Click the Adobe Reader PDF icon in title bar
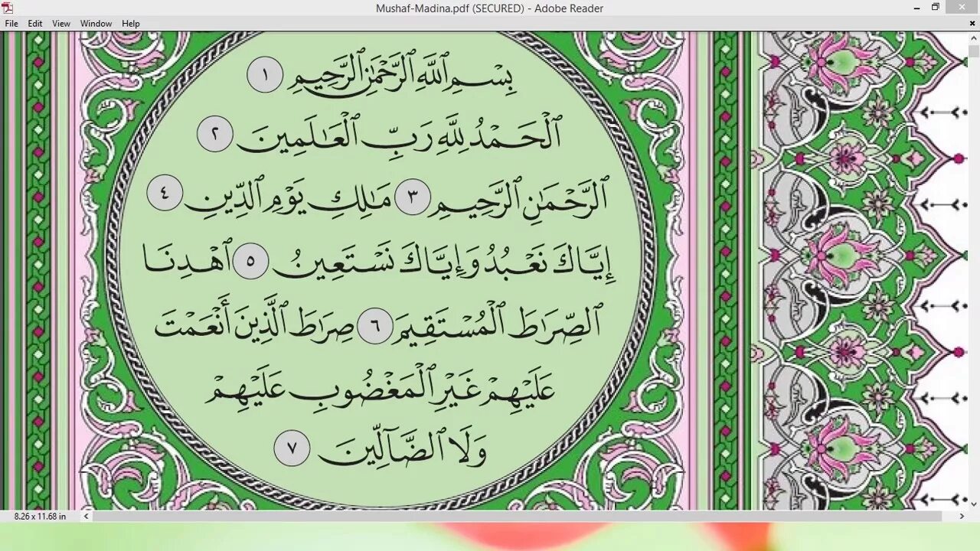 click(8, 8)
